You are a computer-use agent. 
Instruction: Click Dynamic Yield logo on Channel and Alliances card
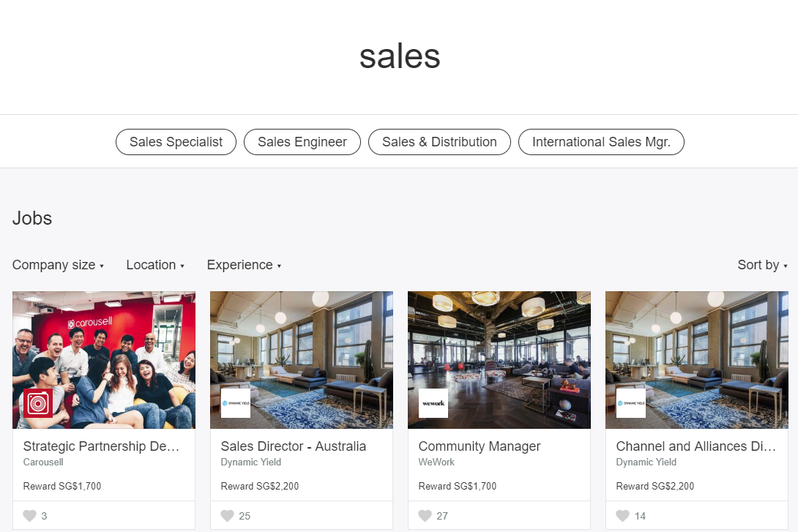coord(631,403)
